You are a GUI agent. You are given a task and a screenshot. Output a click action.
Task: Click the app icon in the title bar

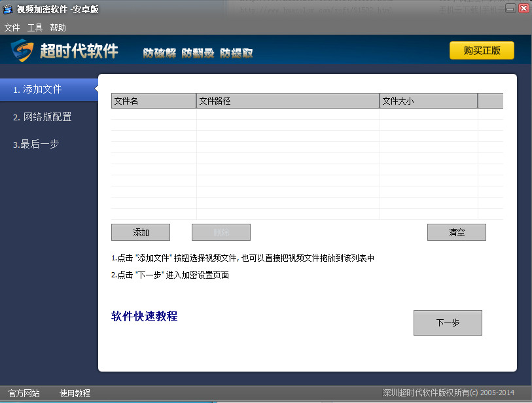pyautogui.click(x=7, y=8)
